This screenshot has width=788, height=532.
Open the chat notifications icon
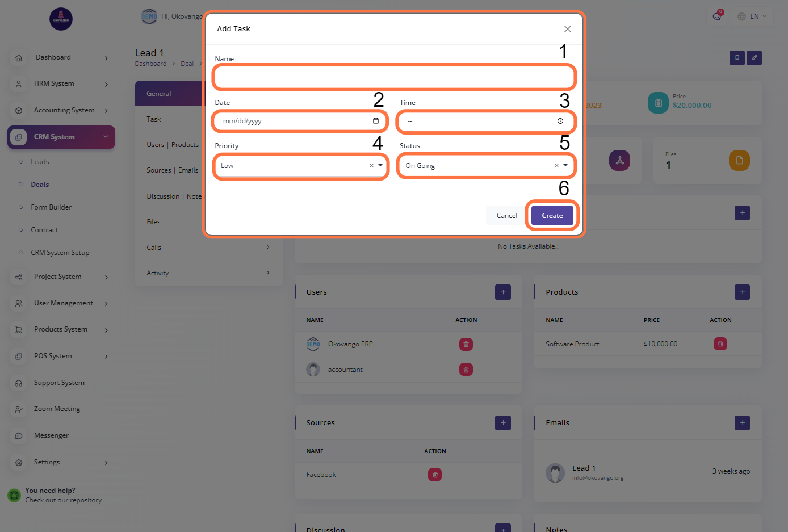717,16
